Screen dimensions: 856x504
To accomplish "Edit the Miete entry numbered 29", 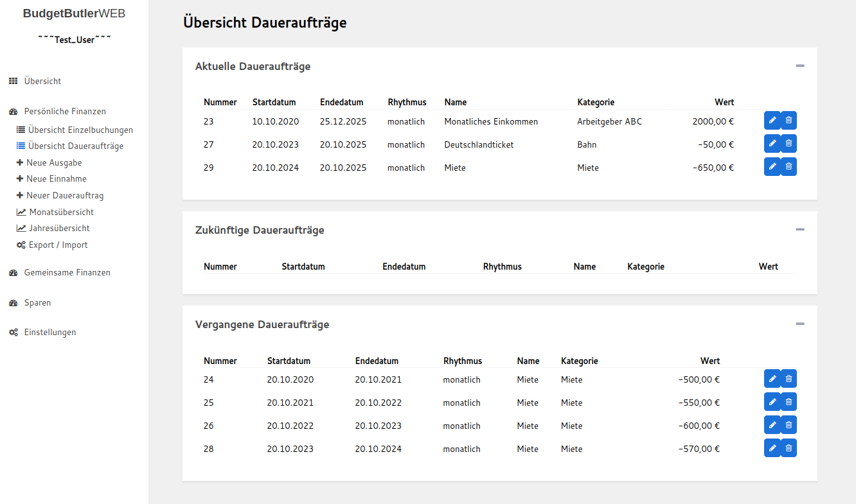I will pos(772,166).
